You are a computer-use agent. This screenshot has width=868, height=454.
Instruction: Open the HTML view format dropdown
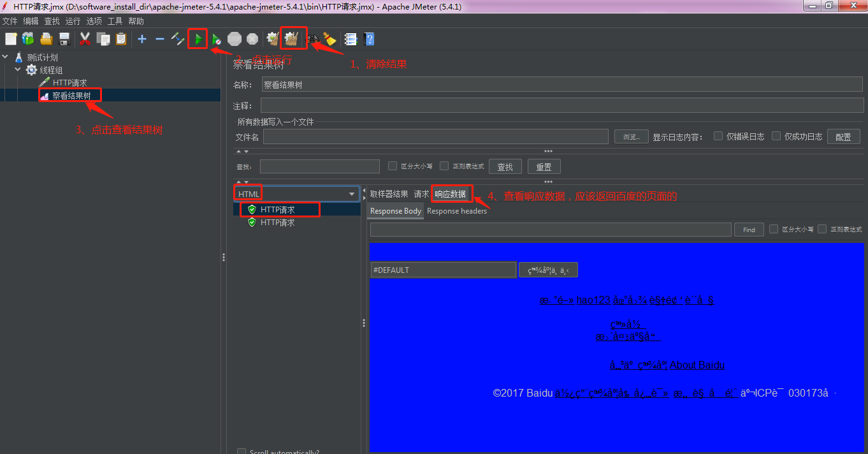tap(351, 193)
